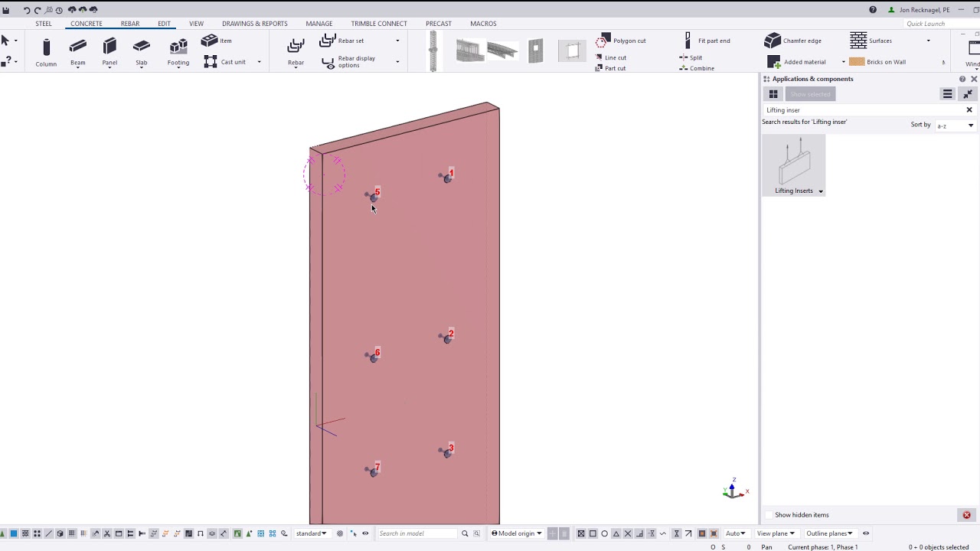Clear the Lifting inser search text
Viewport: 980px width, 551px height.
969,110
